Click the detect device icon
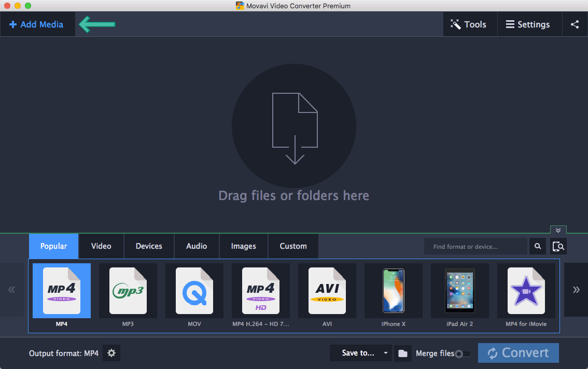588x369 pixels. (558, 246)
